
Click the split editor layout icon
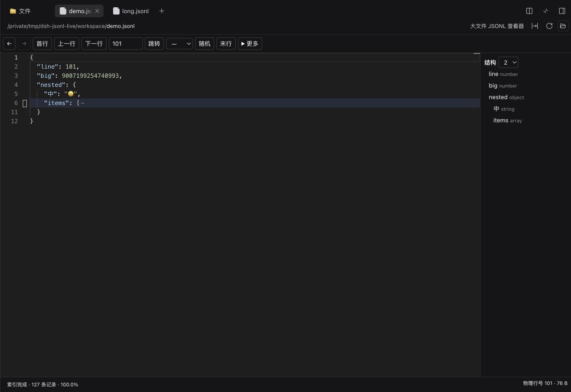529,11
